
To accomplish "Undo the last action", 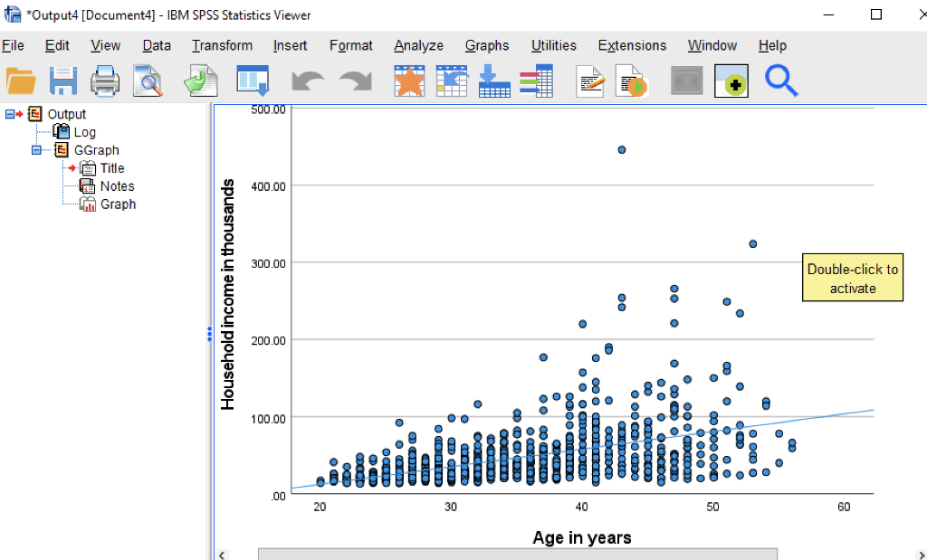I will click(307, 81).
